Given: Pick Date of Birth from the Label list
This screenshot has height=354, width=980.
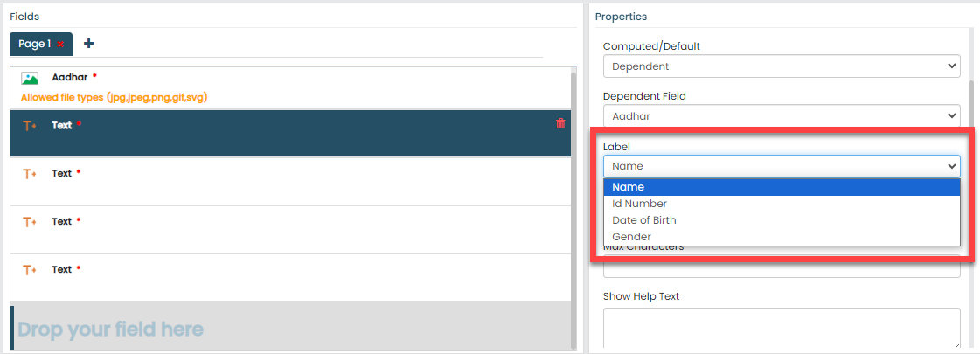Looking at the screenshot, I should pos(781,220).
